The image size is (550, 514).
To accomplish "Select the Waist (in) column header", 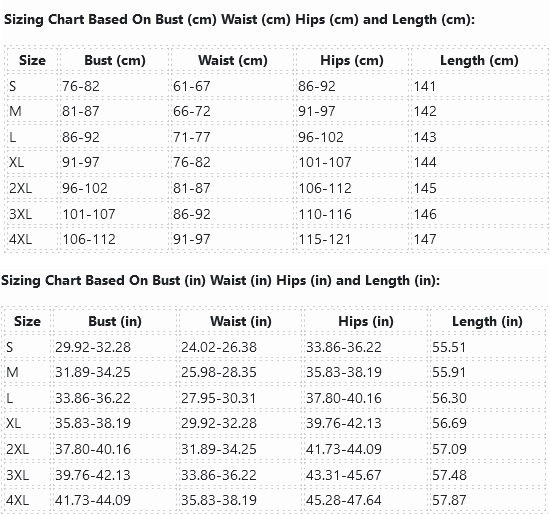I will click(x=241, y=321).
